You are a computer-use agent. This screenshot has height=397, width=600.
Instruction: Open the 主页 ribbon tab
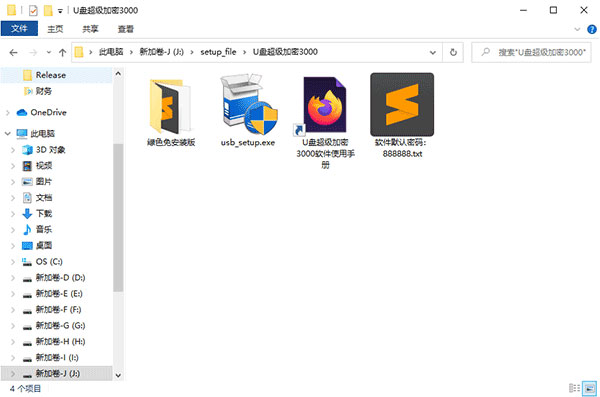tap(55, 29)
